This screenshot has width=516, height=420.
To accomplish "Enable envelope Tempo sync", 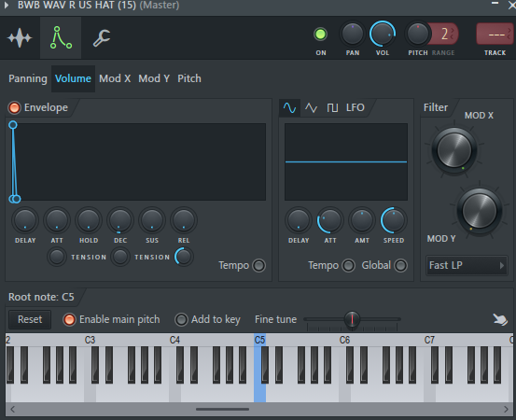I will [259, 266].
